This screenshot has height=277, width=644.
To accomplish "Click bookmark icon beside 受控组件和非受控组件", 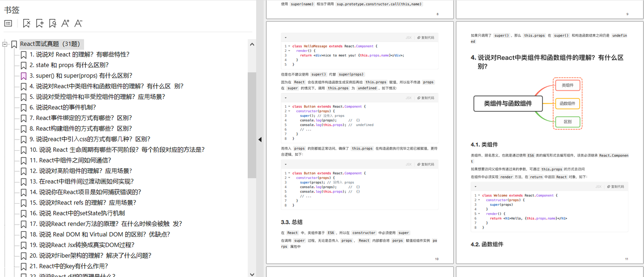I will [x=24, y=97].
